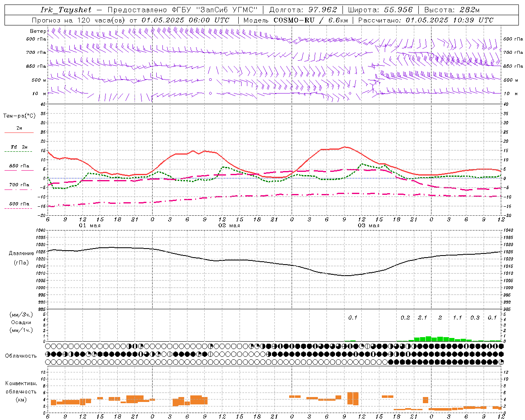525x420 pixels.
Task: Click the Давление pressure panel label
Action: (x=21, y=253)
